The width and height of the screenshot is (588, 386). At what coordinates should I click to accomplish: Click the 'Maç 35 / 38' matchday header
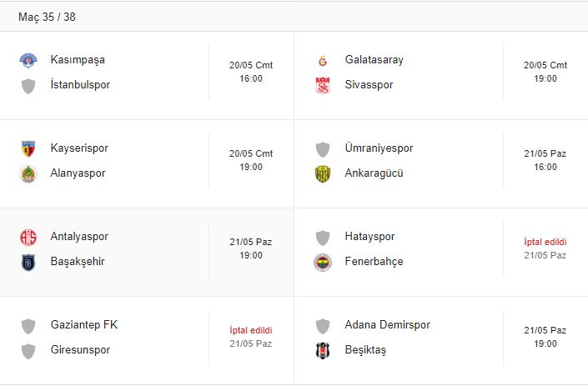47,17
